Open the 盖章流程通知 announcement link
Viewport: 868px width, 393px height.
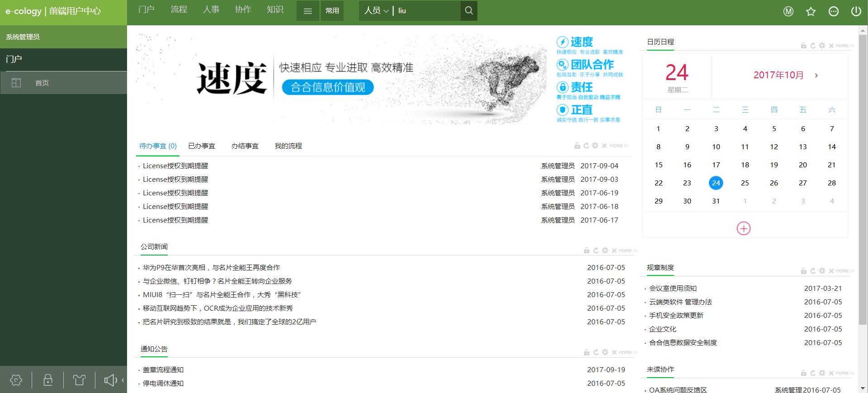(163, 370)
